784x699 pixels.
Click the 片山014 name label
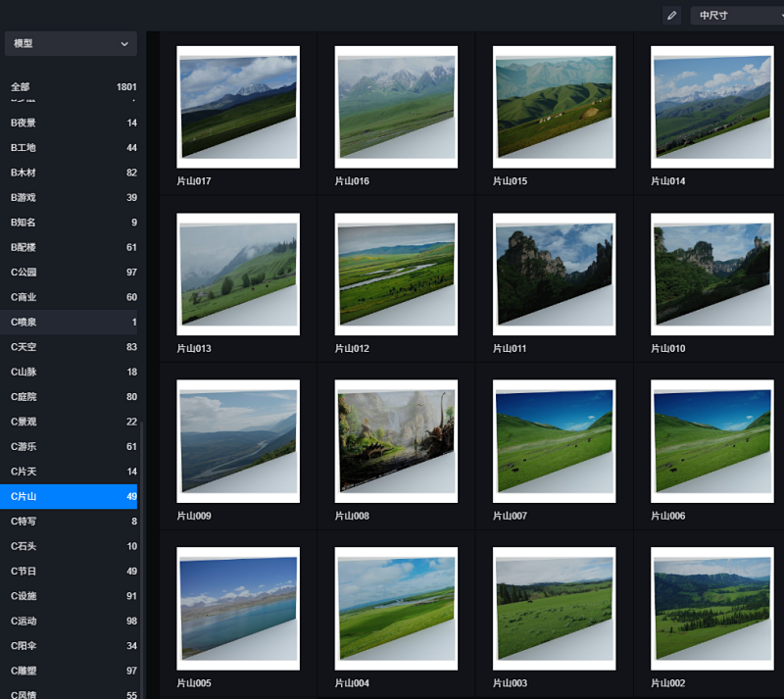(668, 181)
